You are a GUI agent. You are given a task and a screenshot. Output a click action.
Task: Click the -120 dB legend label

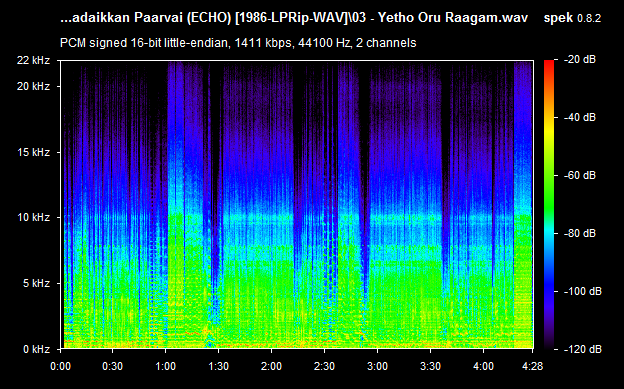click(583, 349)
